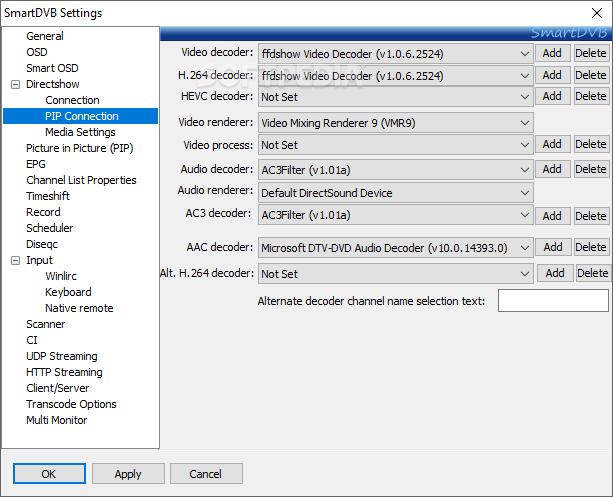Select the Input tree item
The width and height of the screenshot is (613, 497).
[39, 260]
